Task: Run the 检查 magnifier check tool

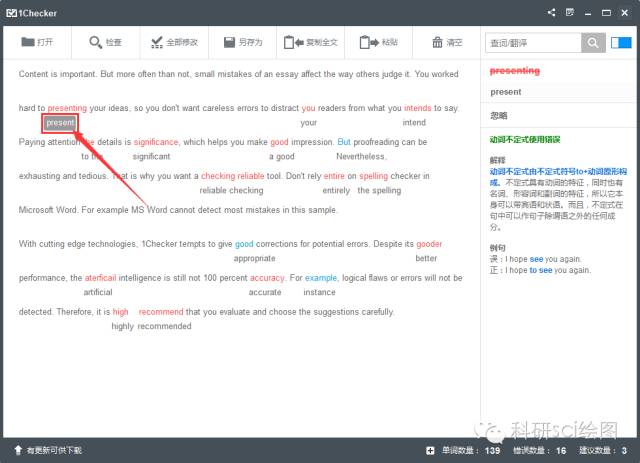Action: click(x=105, y=42)
